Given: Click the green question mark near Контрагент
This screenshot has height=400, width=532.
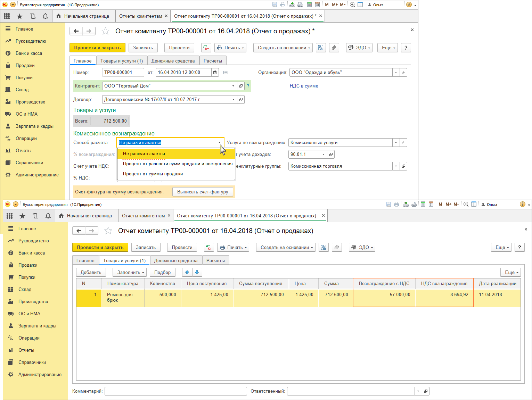Looking at the screenshot, I should point(248,86).
